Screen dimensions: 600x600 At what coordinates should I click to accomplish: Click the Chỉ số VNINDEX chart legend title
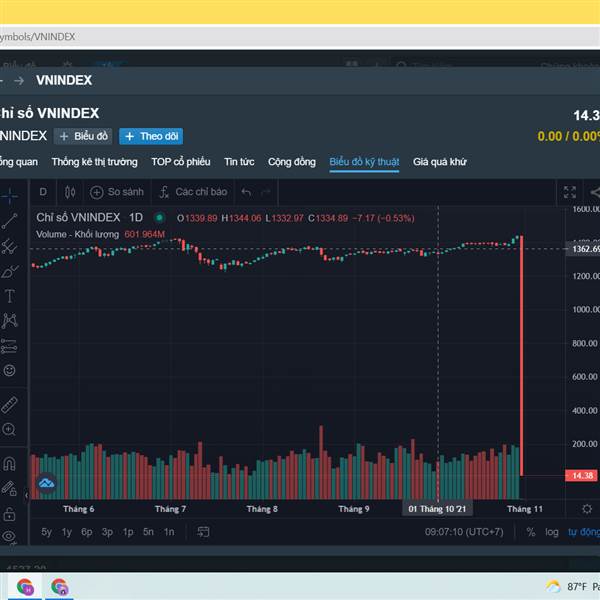pos(78,217)
